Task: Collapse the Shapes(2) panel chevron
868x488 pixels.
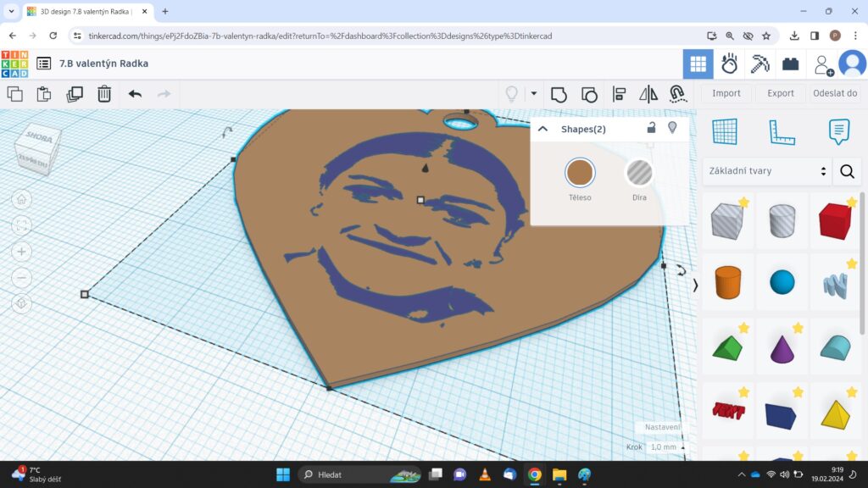Action: [543, 129]
